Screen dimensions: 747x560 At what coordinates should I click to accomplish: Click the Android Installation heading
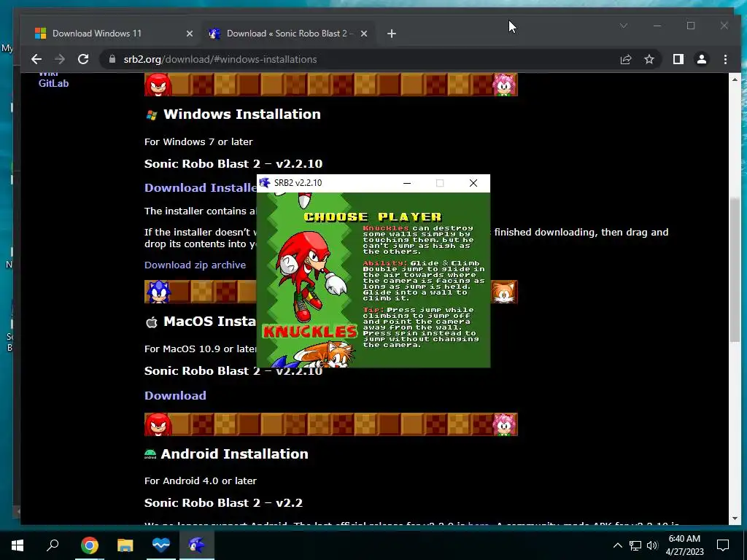click(x=234, y=454)
